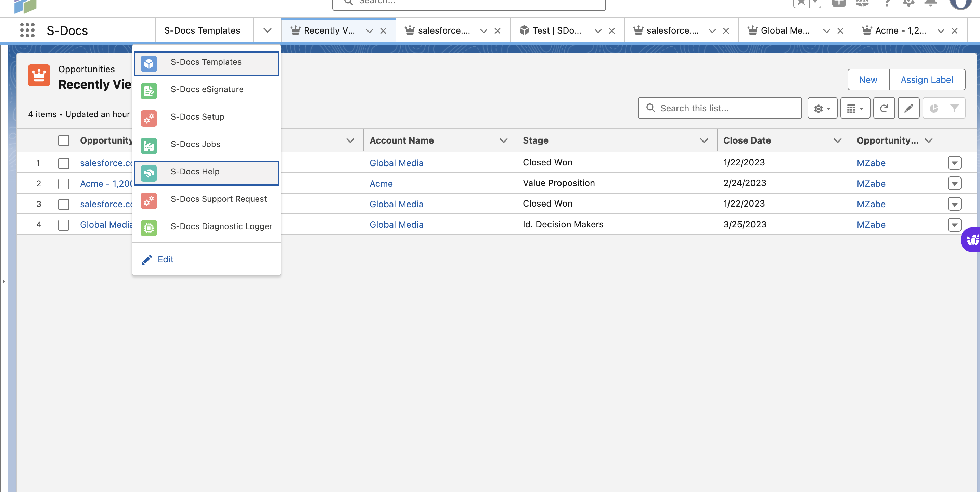Click the S-Docs Diagnostic Logger chip icon

click(149, 227)
